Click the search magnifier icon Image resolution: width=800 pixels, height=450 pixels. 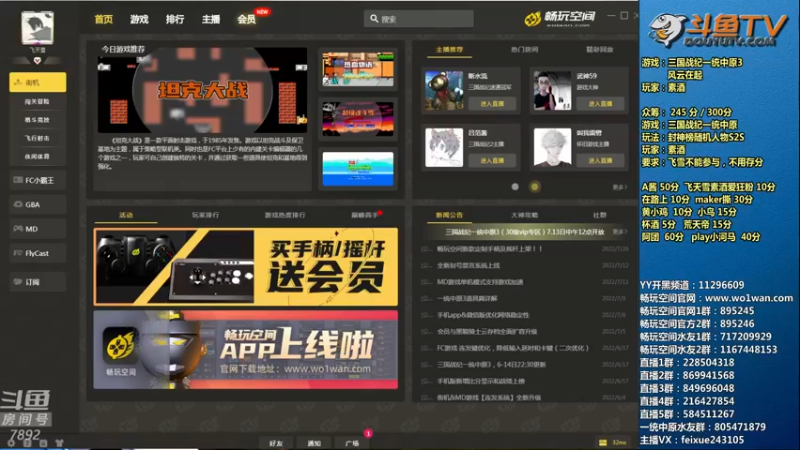point(374,19)
